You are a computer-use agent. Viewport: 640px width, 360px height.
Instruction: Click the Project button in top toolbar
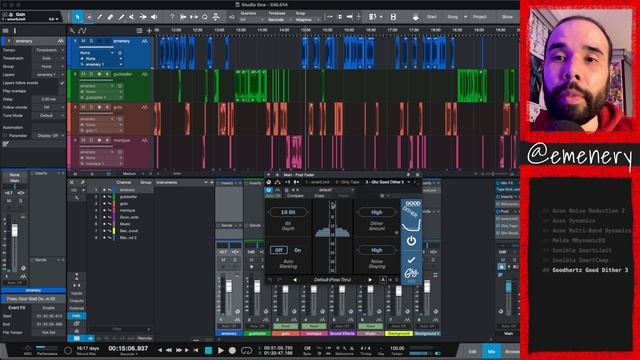tap(480, 17)
